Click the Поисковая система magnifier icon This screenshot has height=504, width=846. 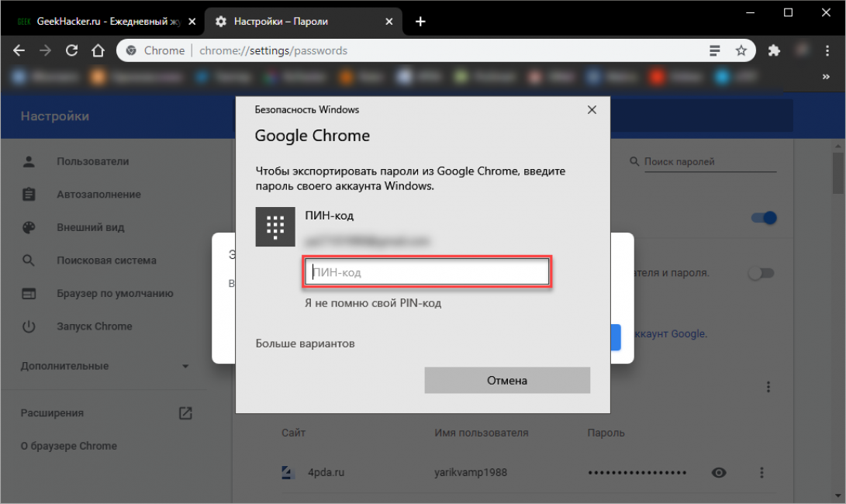[29, 261]
